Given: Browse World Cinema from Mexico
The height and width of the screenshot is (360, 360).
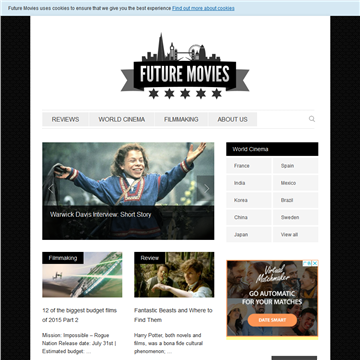Looking at the screenshot, I should pos(296,183).
